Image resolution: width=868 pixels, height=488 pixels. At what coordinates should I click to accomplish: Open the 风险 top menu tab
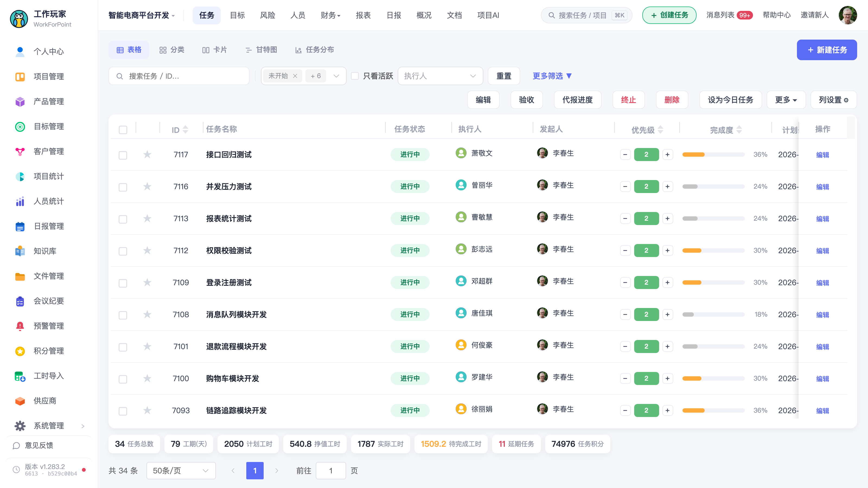pos(267,15)
